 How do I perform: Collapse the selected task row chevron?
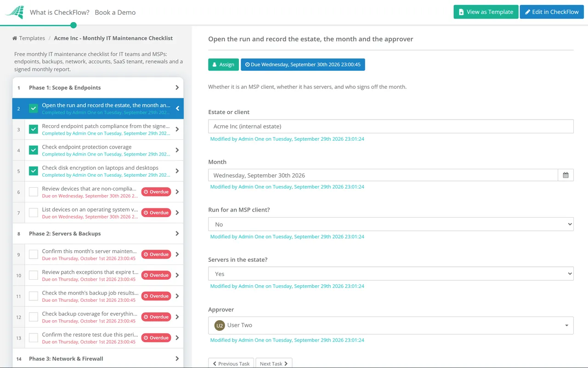pyautogui.click(x=177, y=109)
